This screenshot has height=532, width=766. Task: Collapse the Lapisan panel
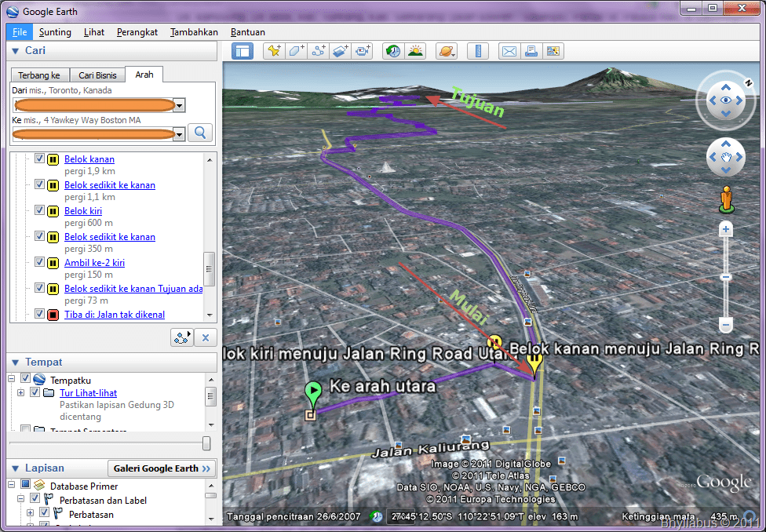click(15, 468)
